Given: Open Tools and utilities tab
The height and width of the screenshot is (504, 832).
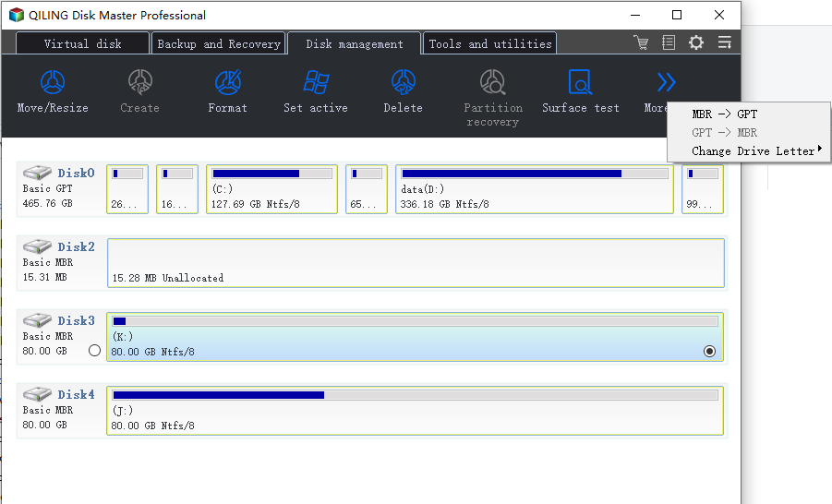Looking at the screenshot, I should 490,43.
